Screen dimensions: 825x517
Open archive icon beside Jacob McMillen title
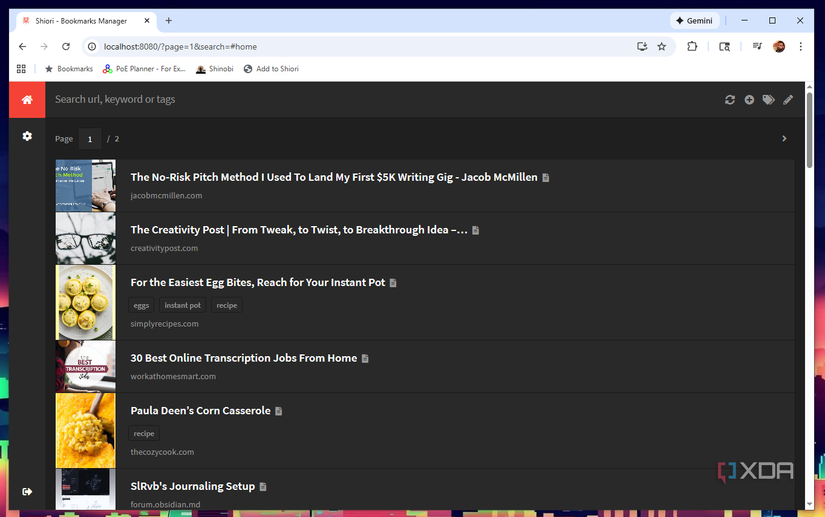(546, 178)
